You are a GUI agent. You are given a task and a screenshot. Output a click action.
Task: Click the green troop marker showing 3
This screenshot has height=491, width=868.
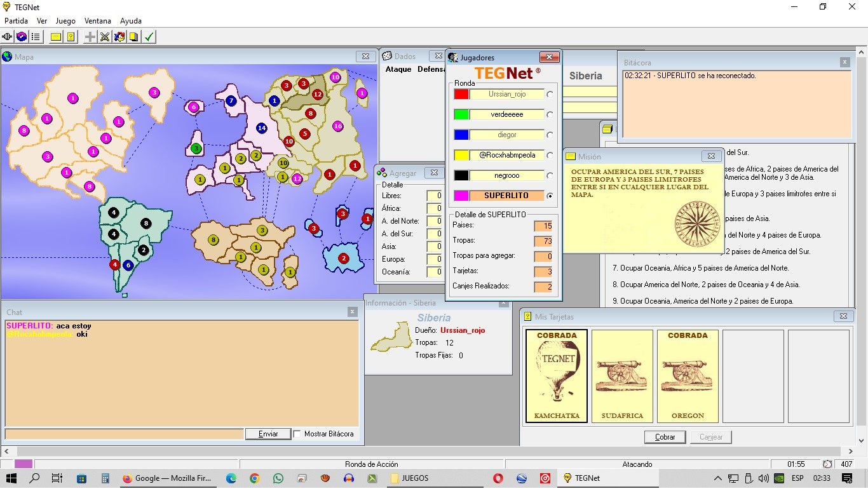[196, 149]
